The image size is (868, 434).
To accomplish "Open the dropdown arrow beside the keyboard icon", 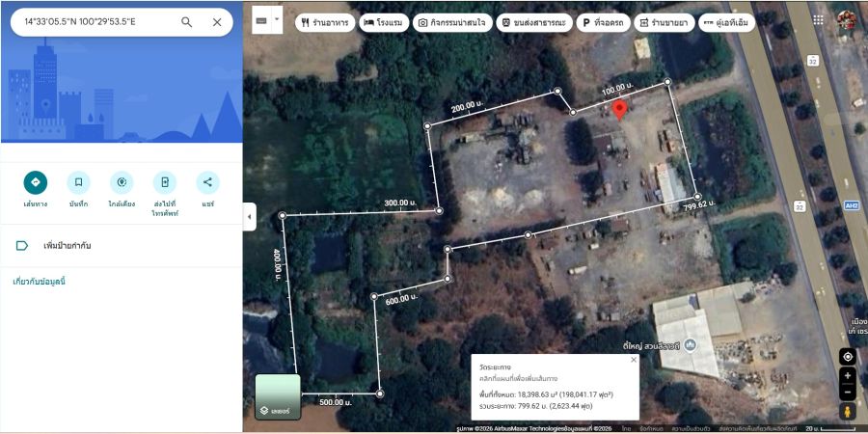I will coord(277,18).
